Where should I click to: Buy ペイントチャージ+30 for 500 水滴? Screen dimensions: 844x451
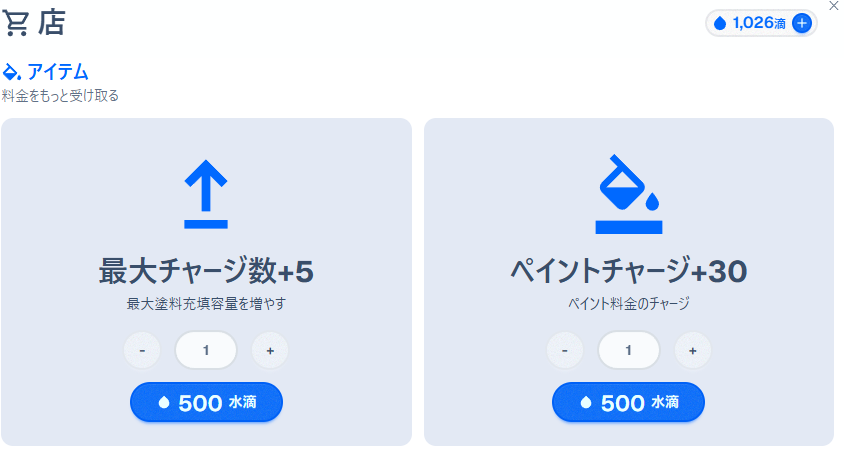point(629,402)
